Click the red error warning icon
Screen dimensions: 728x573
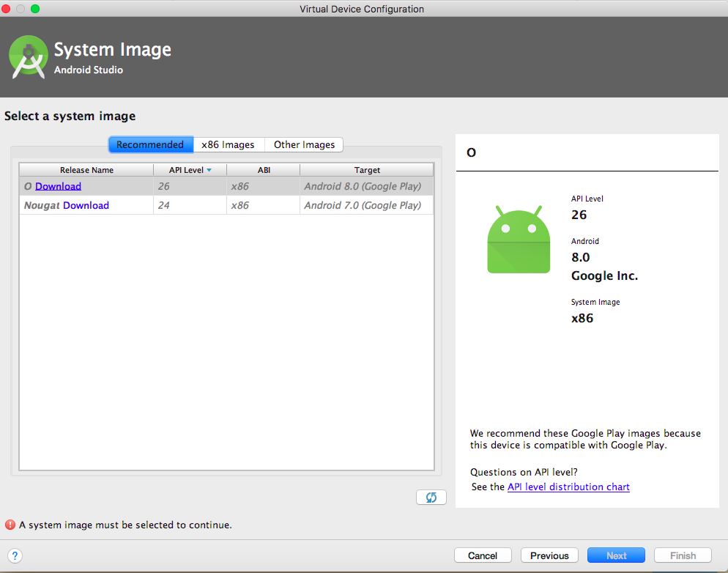[10, 525]
